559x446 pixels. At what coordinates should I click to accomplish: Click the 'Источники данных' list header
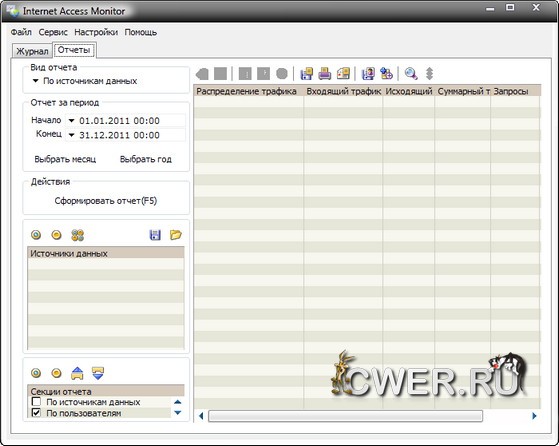pos(106,253)
